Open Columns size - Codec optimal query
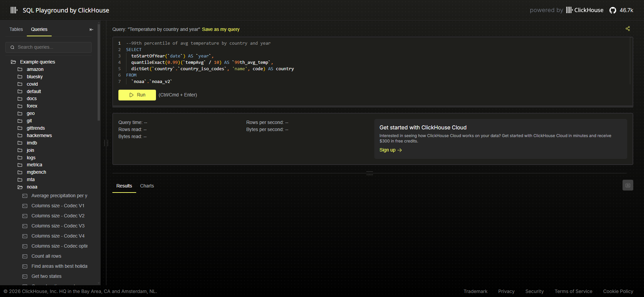Image resolution: width=644 pixels, height=297 pixels. pos(59,246)
